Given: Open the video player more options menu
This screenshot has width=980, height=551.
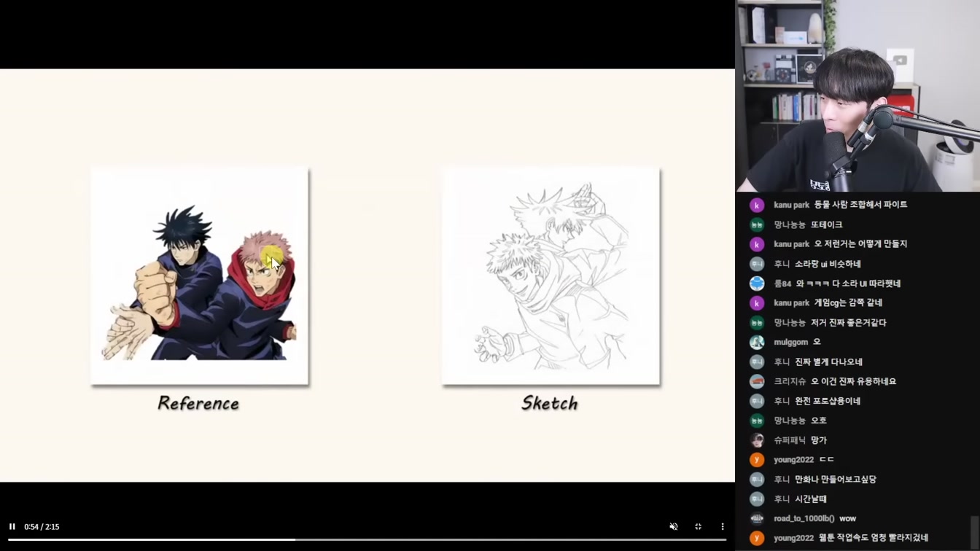Looking at the screenshot, I should [723, 526].
